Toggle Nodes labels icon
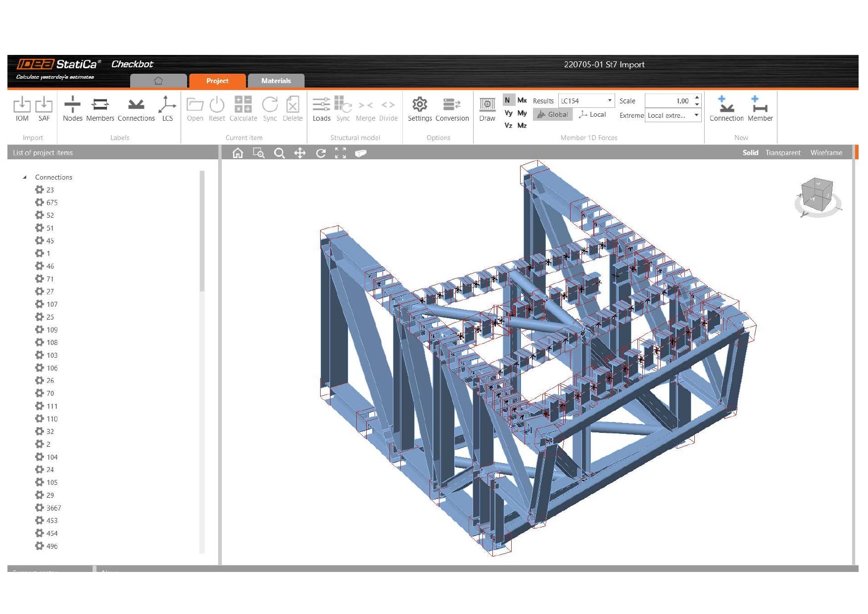The image size is (868, 614). pos(72,105)
